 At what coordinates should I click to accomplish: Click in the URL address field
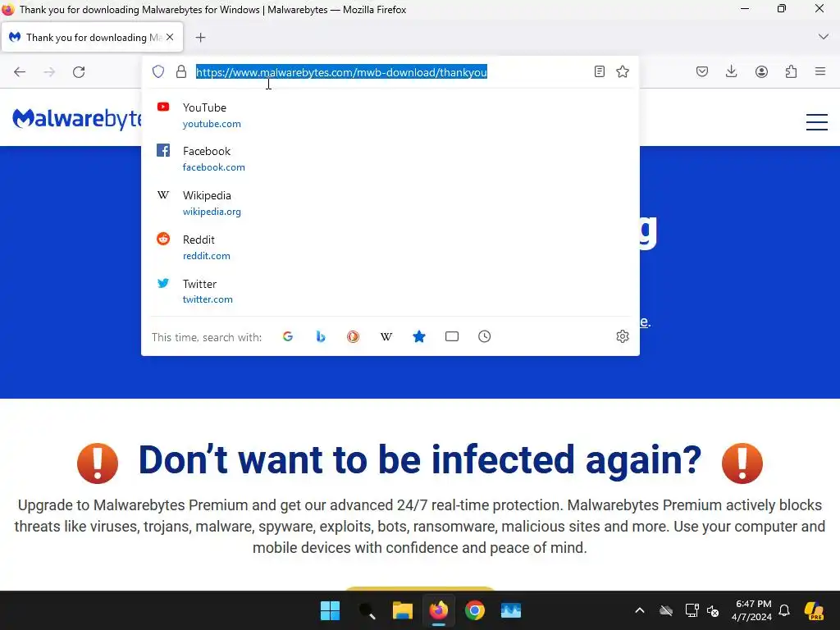click(x=390, y=72)
